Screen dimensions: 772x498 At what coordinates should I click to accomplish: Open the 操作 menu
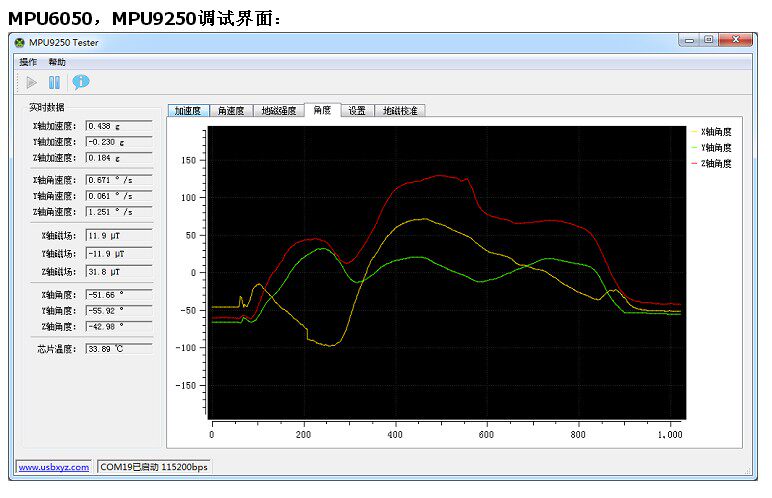(28, 62)
